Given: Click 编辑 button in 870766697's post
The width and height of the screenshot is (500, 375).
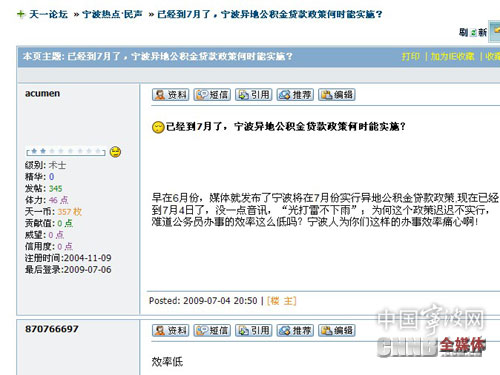Looking at the screenshot, I should [337, 330].
